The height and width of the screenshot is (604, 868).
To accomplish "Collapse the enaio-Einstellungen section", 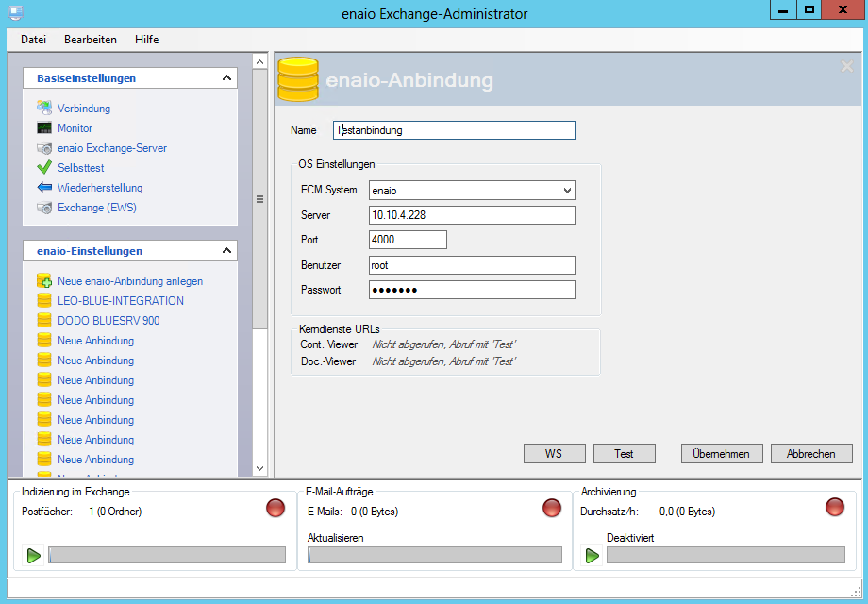I will click(x=226, y=251).
